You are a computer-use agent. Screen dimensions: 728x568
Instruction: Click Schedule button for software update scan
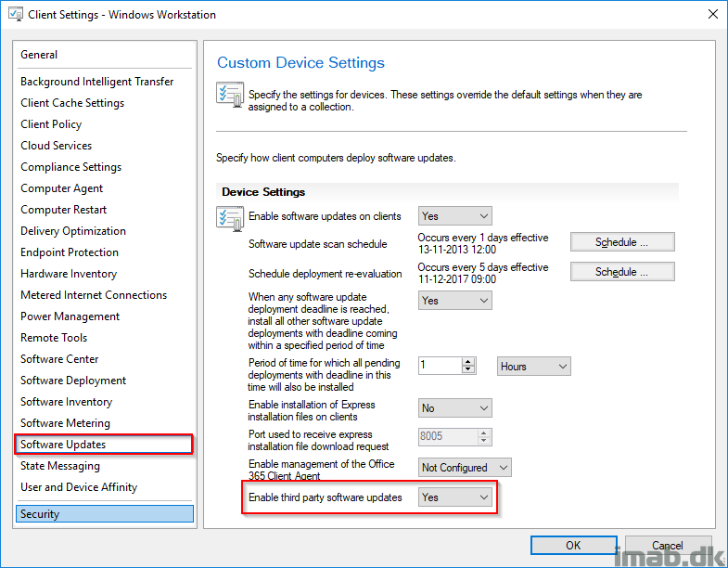(x=622, y=242)
